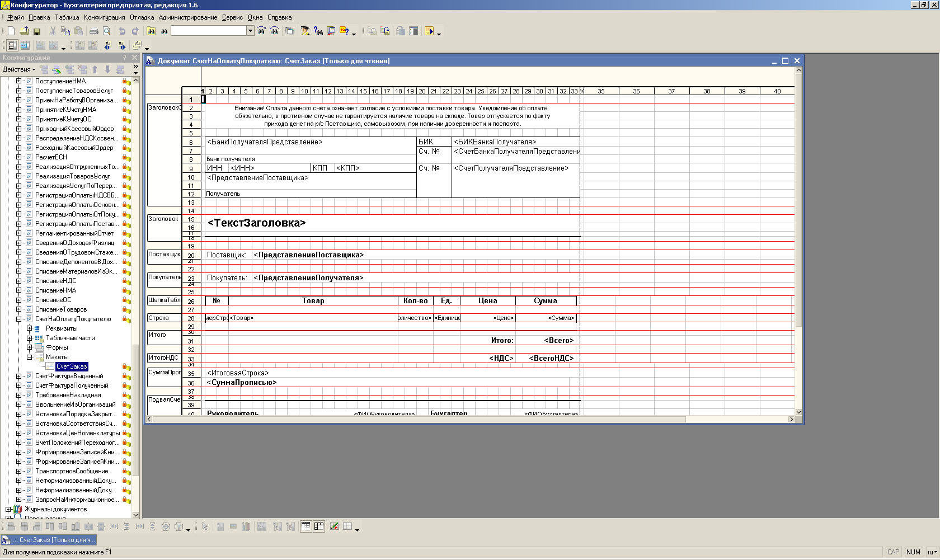Open the Сервис menu

click(x=232, y=17)
